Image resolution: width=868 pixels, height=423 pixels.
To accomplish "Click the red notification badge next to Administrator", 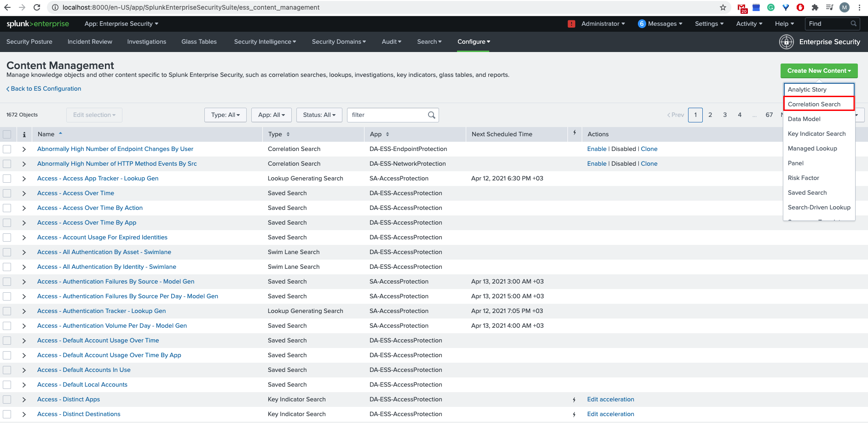I will (571, 23).
